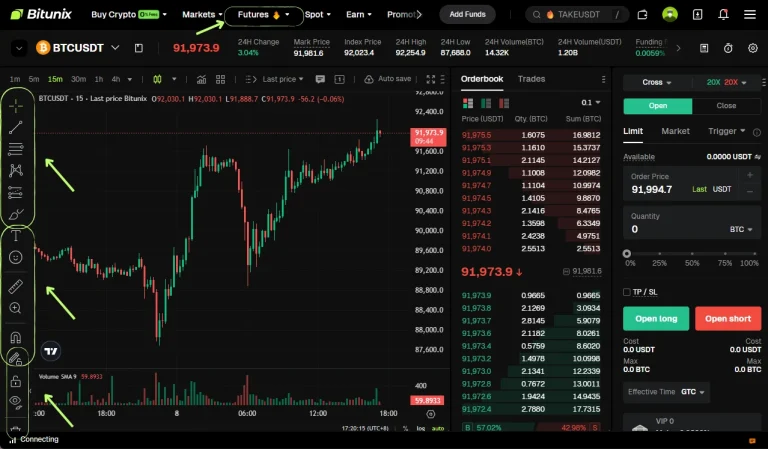
Task: Select the ruler measure tool
Action: click(x=16, y=287)
